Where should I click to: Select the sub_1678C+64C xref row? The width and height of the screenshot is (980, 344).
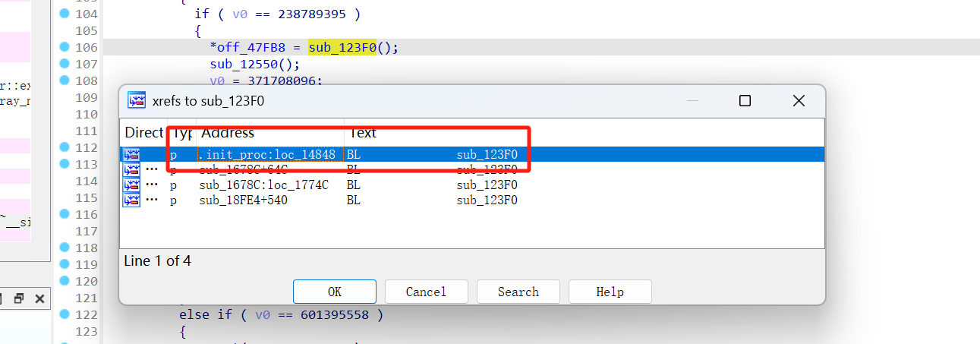point(472,169)
